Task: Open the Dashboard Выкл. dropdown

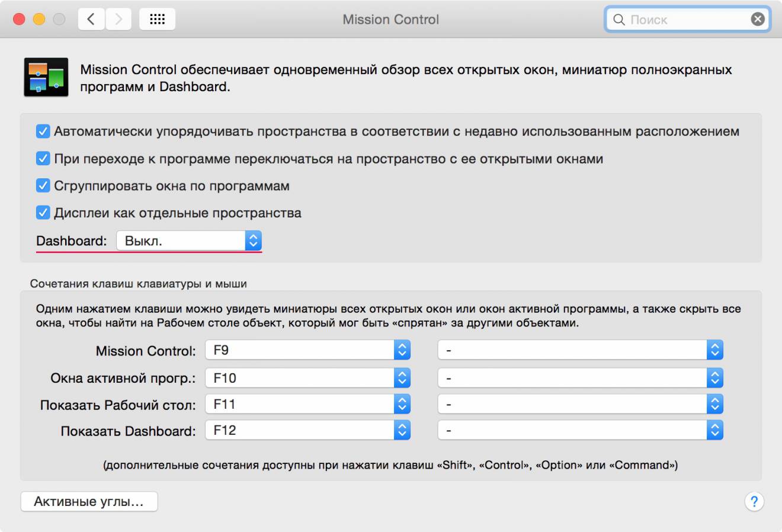Action: (189, 241)
